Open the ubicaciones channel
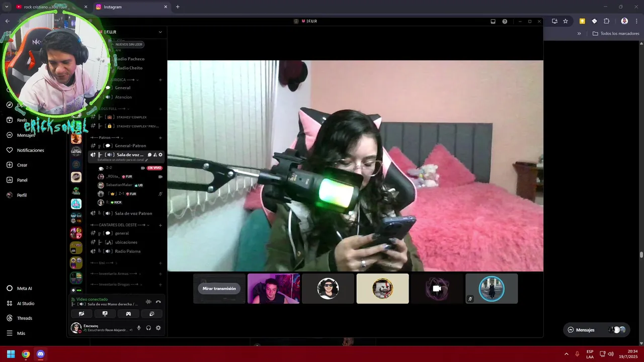 click(127, 242)
